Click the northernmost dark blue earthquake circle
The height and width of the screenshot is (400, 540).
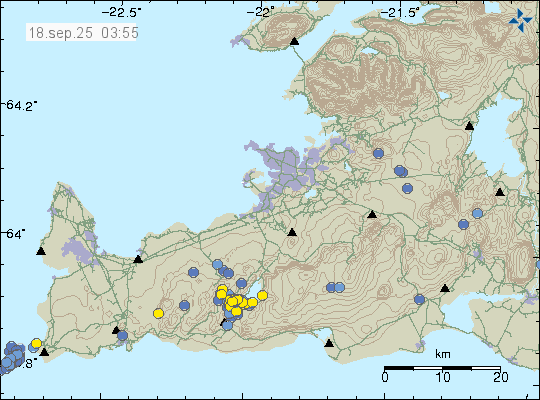click(x=378, y=153)
